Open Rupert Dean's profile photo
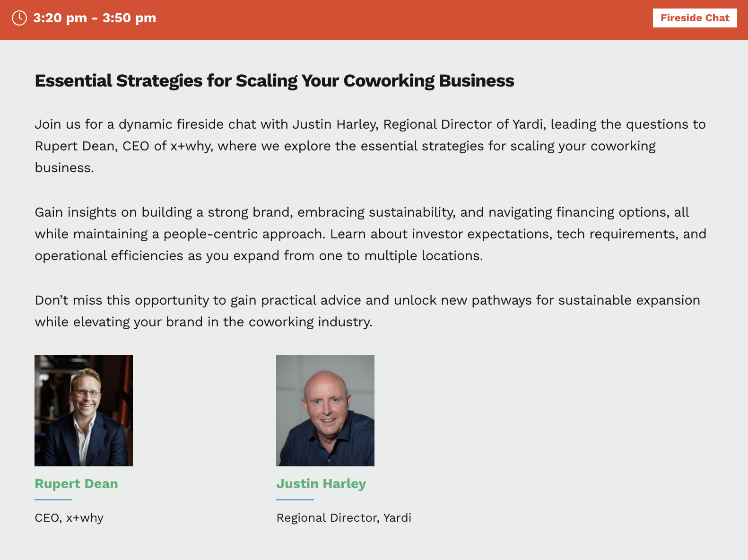The image size is (748, 560). pyautogui.click(x=84, y=411)
